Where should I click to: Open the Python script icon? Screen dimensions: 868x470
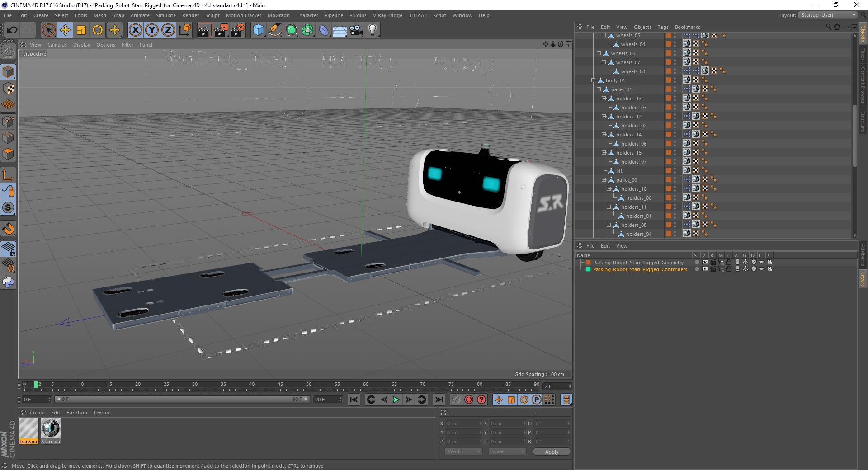click(x=8, y=282)
